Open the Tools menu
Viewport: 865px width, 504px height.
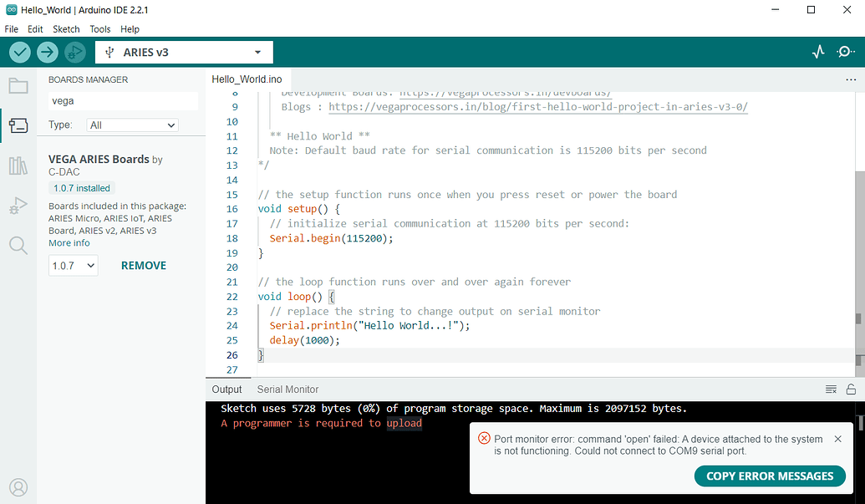[x=99, y=28]
